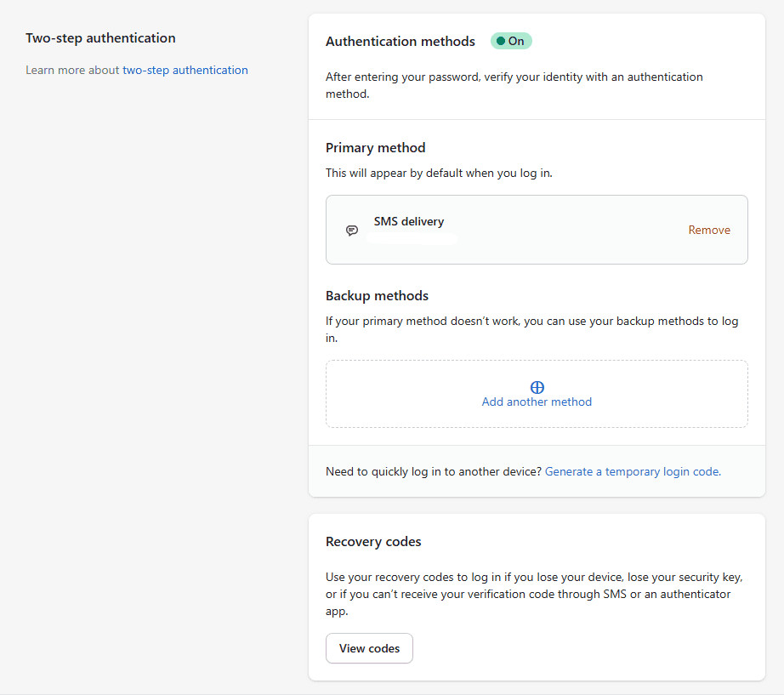This screenshot has height=695, width=784.
Task: Open the Add another method chooser
Action: 537,402
